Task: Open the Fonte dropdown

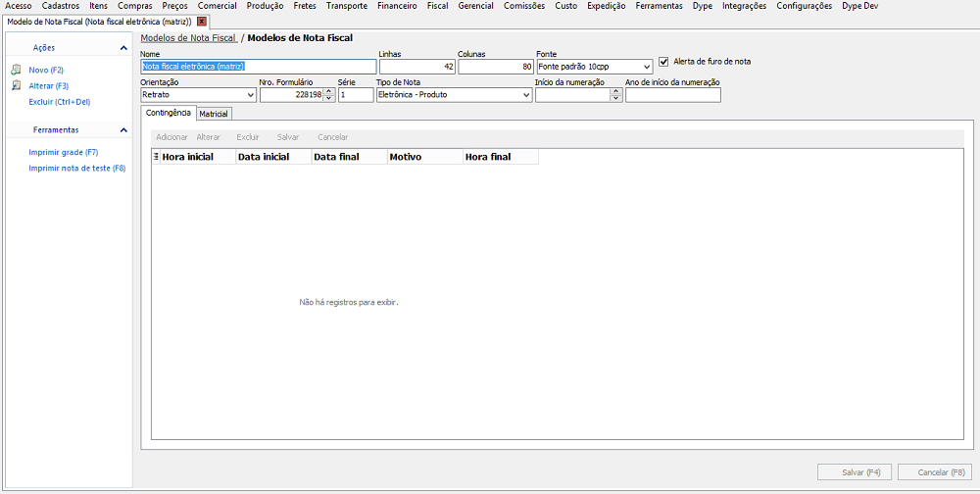Action: 646,67
